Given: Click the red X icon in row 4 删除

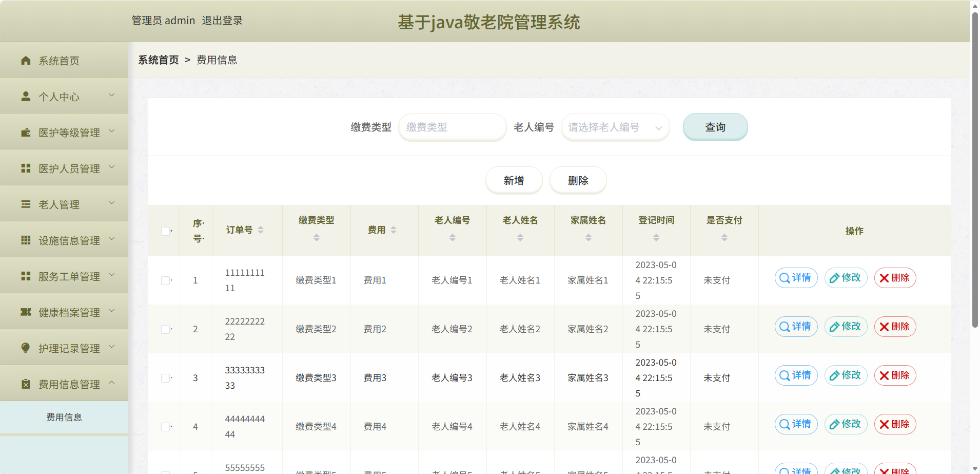Looking at the screenshot, I should pos(884,424).
